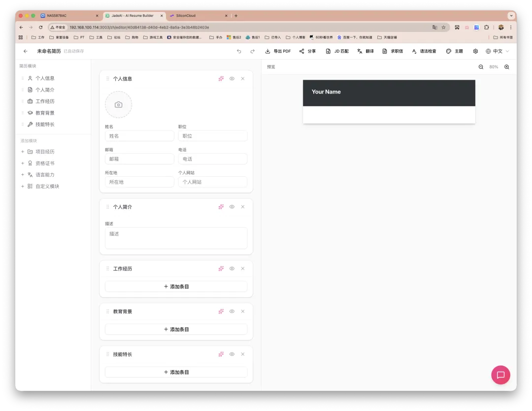Click the 邮箱 input field
The image size is (532, 411).
coord(139,159)
